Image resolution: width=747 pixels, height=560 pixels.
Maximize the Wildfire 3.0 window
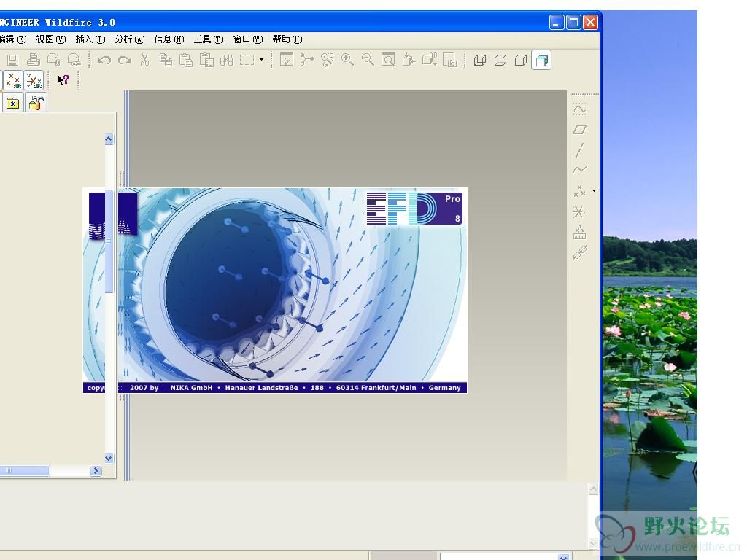click(573, 23)
